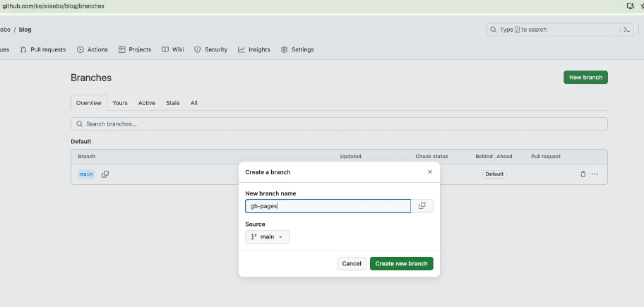644x307 pixels.
Task: Expand the Source branch dropdown
Action: pos(267,237)
